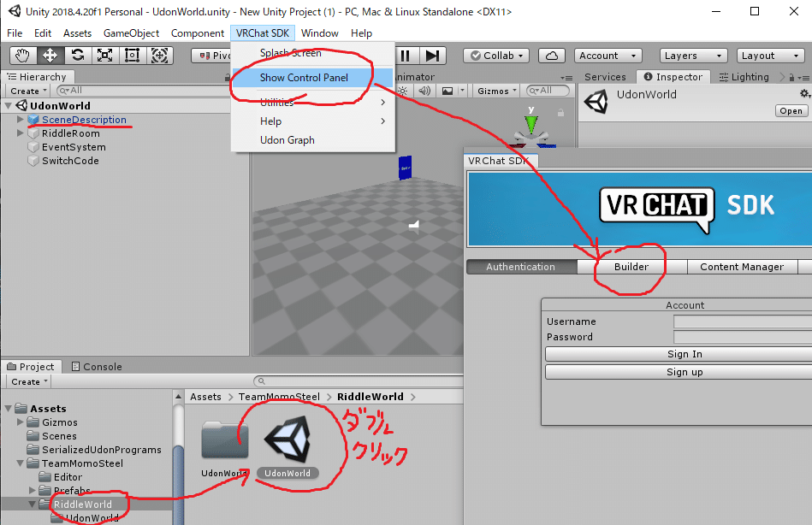Click Open button in Inspector
This screenshot has height=525, width=812.
point(791,111)
